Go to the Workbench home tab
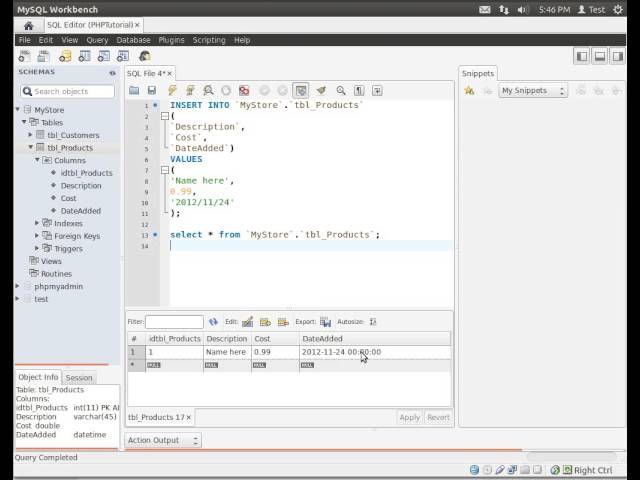This screenshot has width=640, height=480. click(x=28, y=26)
